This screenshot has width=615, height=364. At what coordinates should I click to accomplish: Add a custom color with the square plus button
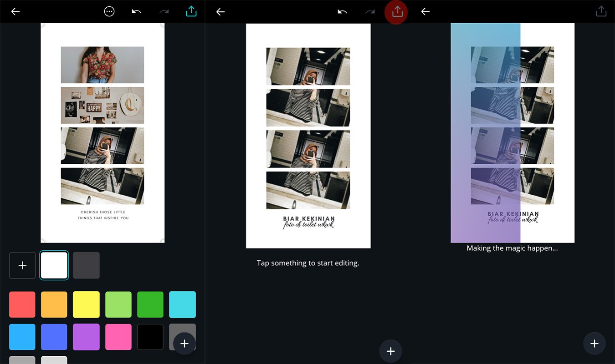pos(22,265)
